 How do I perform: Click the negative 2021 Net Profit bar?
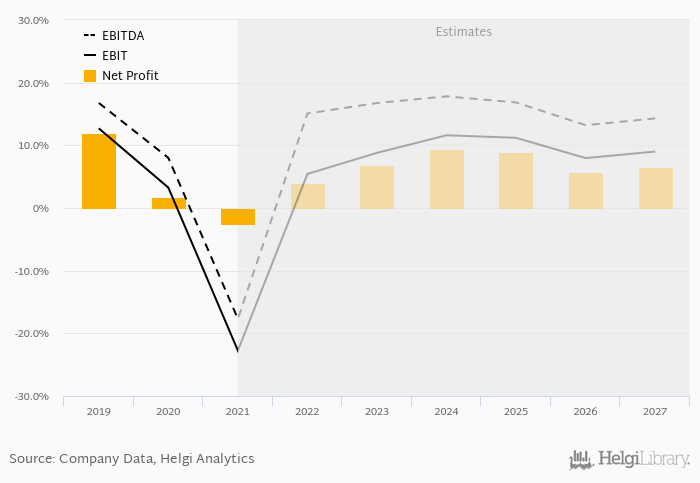point(238,217)
